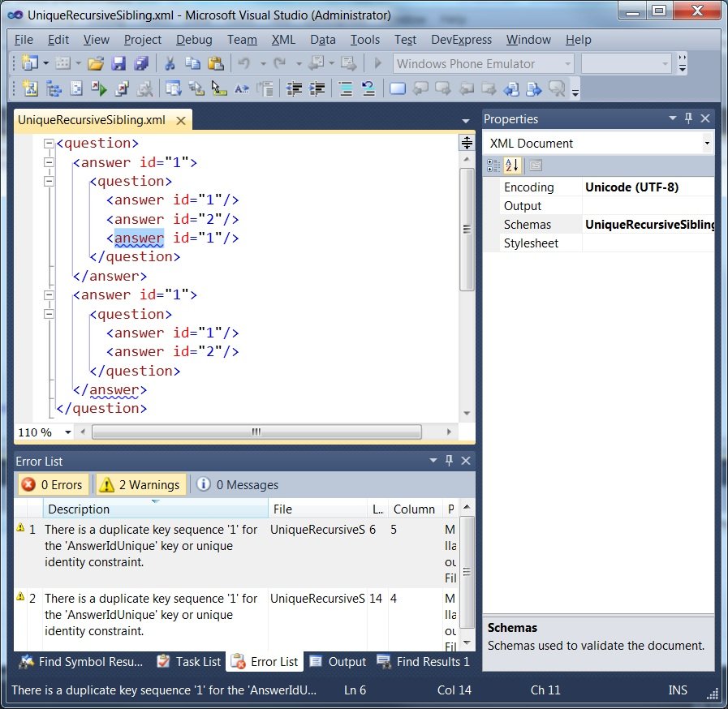Click the editor horizontal scrollbar thumb
This screenshot has width=728, height=709.
(x=256, y=432)
